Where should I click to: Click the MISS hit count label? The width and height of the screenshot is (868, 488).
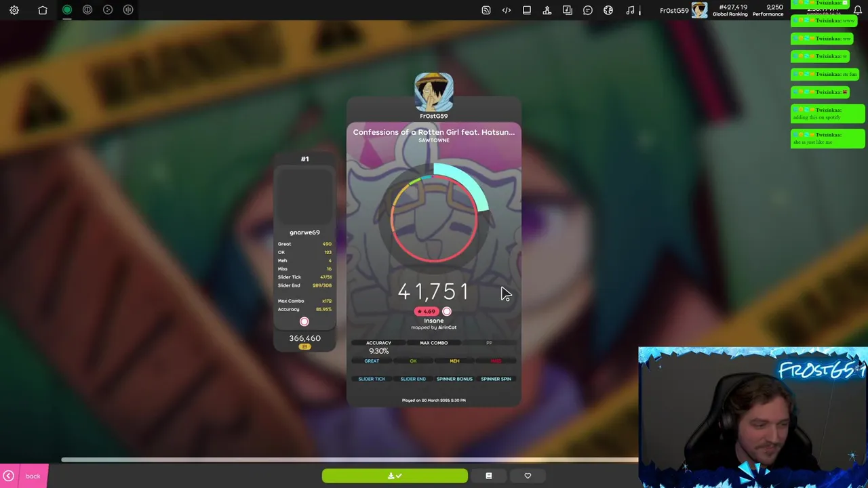[496, 361]
